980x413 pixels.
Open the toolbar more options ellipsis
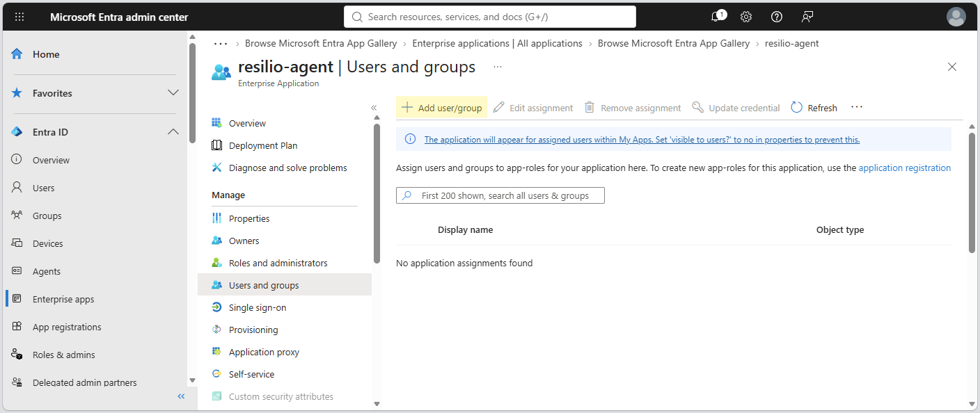(857, 107)
